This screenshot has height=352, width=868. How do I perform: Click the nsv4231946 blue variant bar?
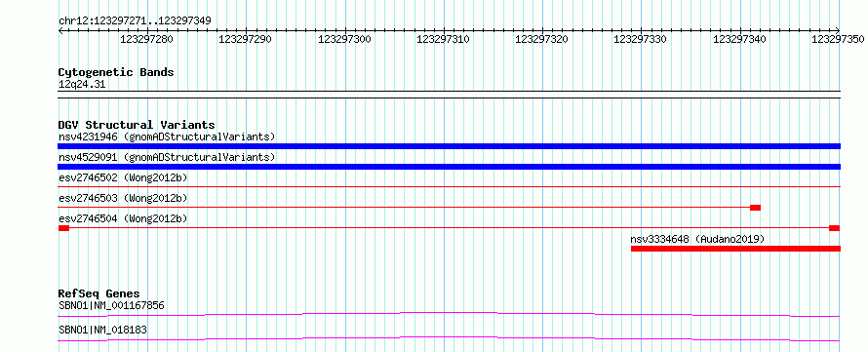pos(449,146)
